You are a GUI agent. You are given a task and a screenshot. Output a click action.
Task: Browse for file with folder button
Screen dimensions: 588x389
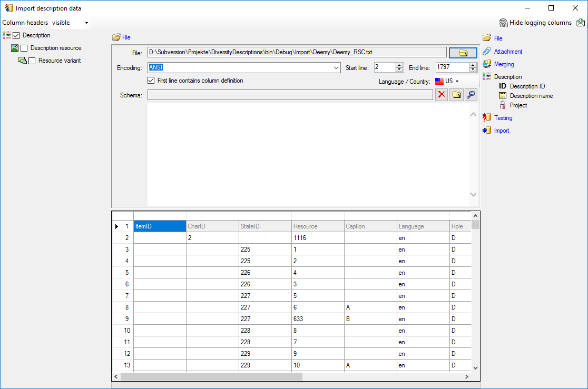tap(463, 53)
